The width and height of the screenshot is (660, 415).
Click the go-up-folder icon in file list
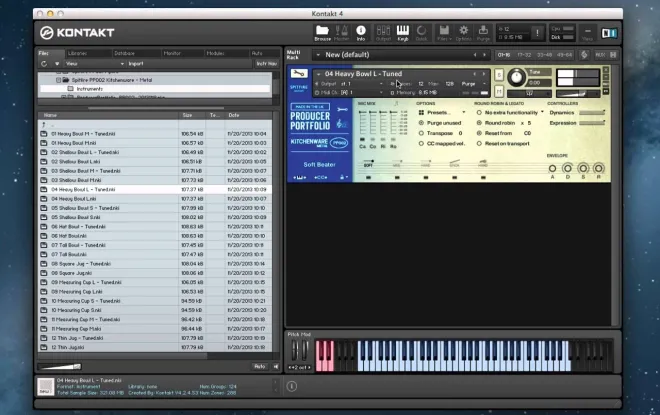click(x=43, y=125)
